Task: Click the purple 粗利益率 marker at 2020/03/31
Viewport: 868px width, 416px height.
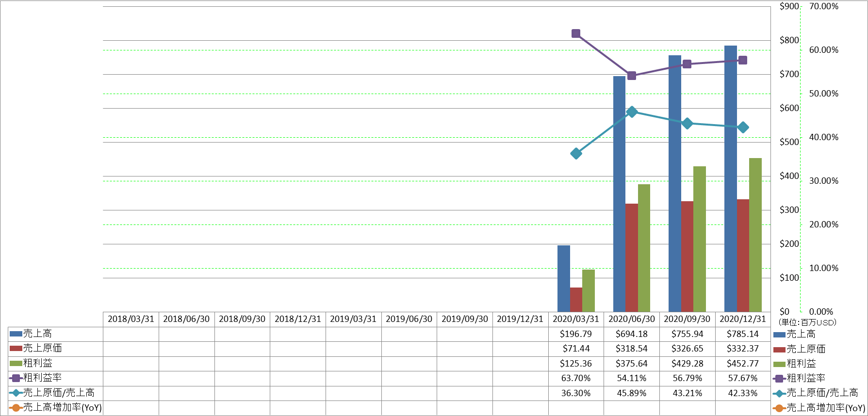Action: (x=576, y=33)
